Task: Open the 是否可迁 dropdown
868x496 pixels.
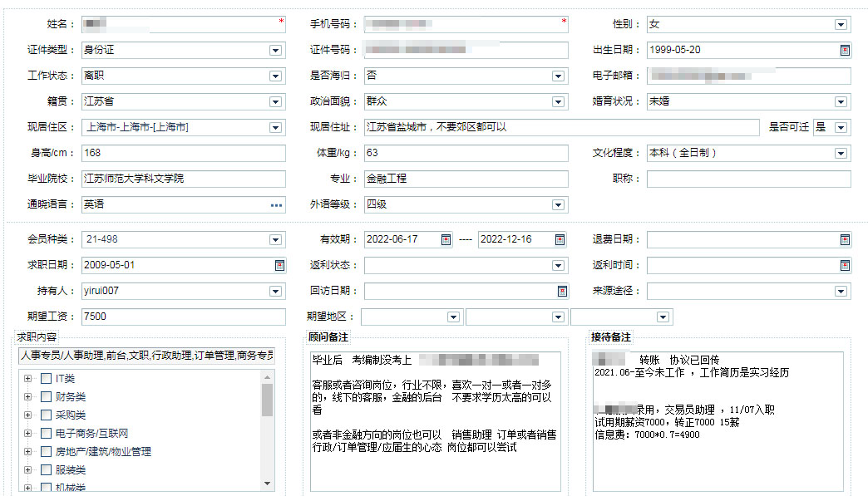Action: [x=841, y=128]
